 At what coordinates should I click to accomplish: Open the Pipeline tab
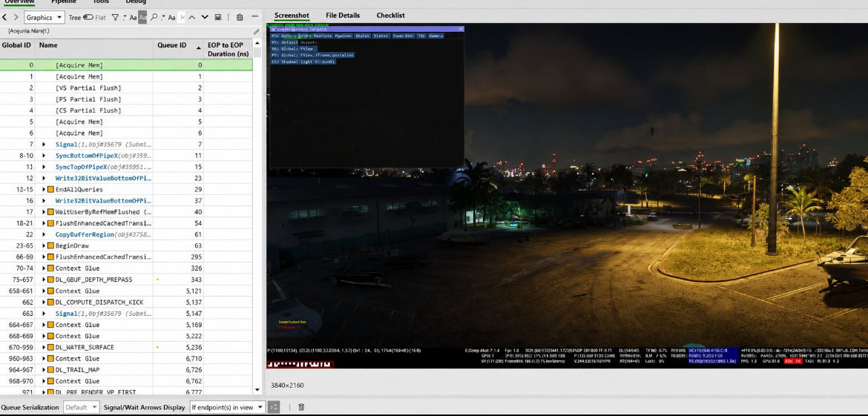tap(64, 1)
